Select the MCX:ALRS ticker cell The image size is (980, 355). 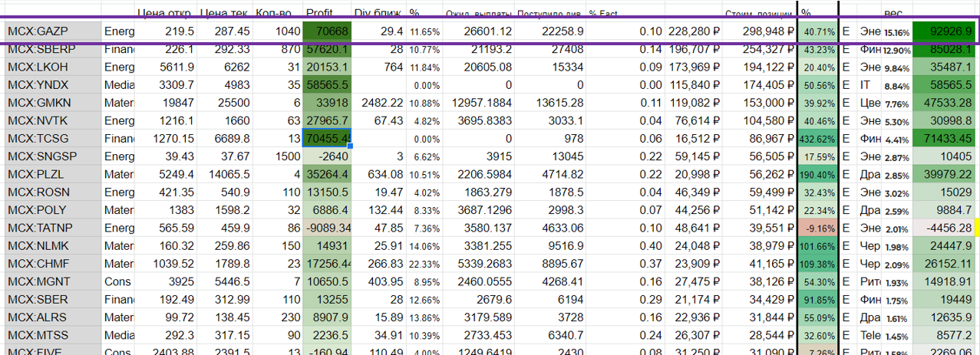pos(53,316)
